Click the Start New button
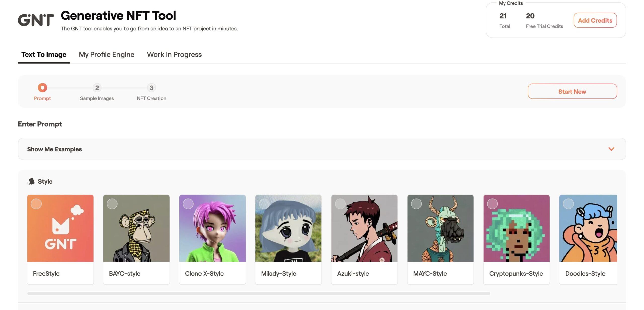Image resolution: width=644 pixels, height=310 pixels. (572, 91)
